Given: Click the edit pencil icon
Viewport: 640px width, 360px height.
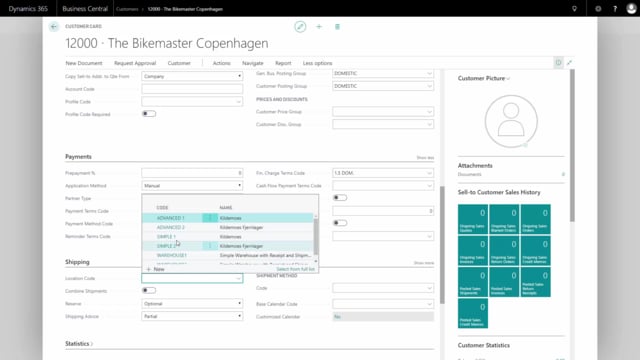Looking at the screenshot, I should pos(300,27).
